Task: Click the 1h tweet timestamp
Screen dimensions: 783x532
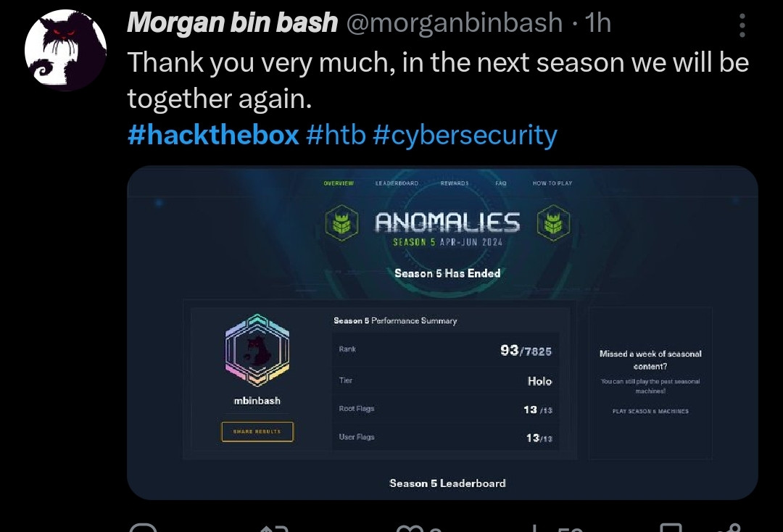Action: tap(598, 23)
